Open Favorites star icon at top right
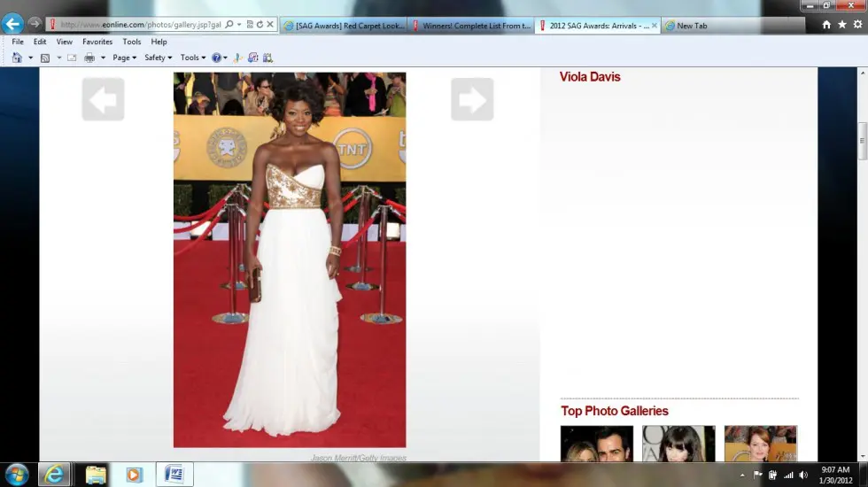This screenshot has width=868, height=487. (842, 25)
